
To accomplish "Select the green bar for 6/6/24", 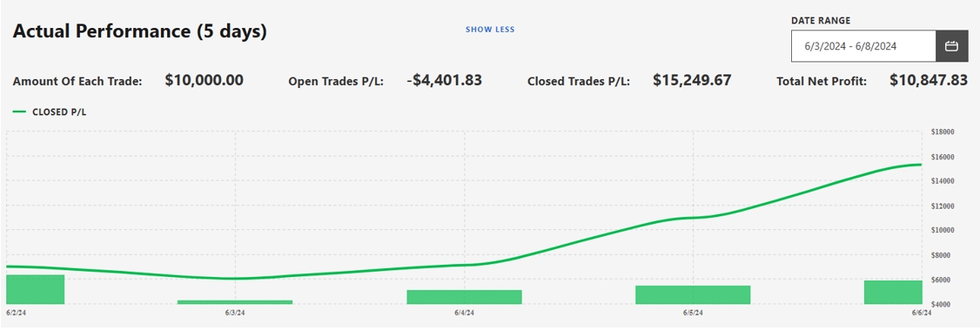I will click(x=893, y=292).
